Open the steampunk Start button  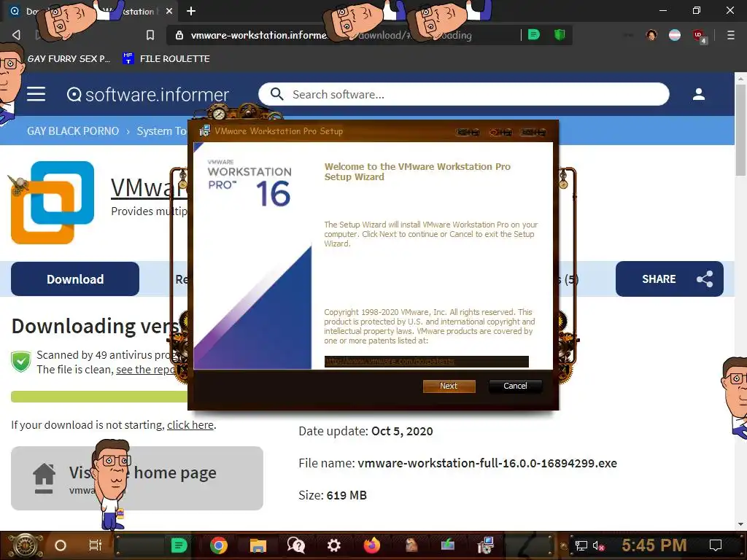coord(24,545)
